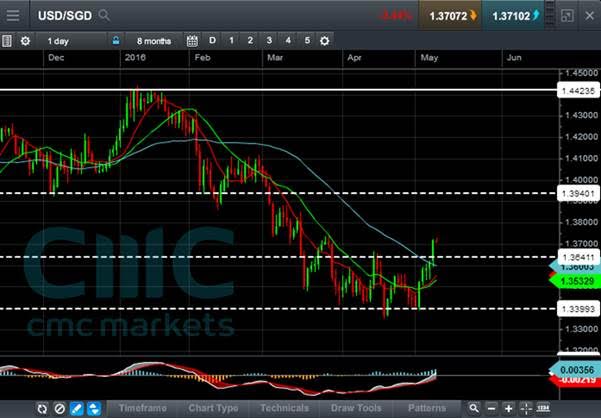Open the Patterns menu

[x=427, y=408]
